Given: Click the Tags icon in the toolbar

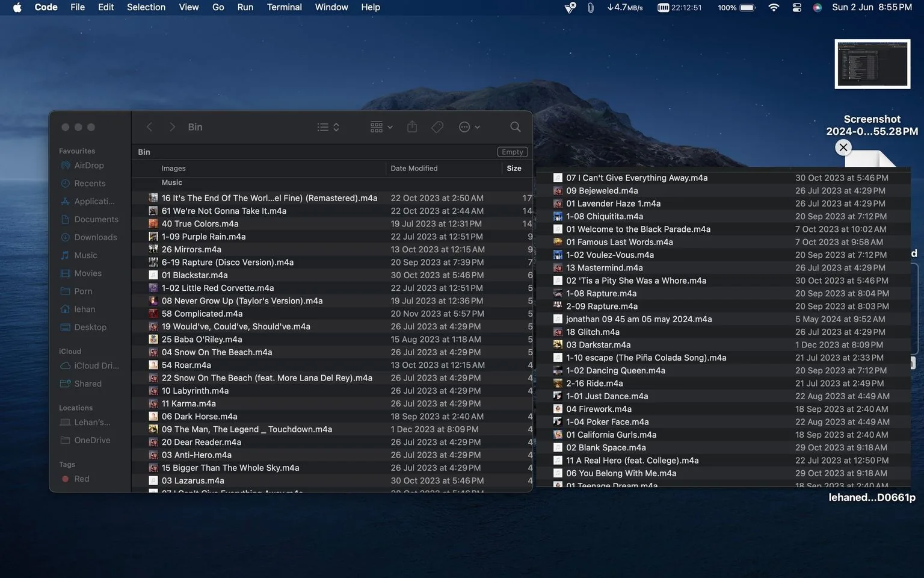Looking at the screenshot, I should click(437, 127).
